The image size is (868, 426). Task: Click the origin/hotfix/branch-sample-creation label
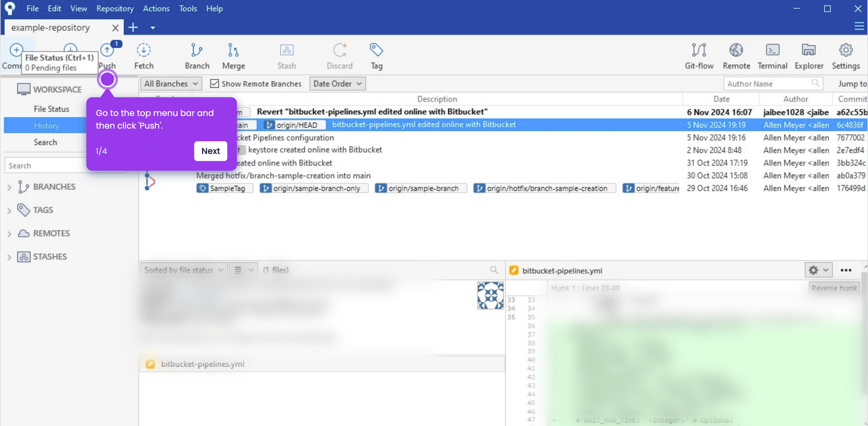coord(544,188)
